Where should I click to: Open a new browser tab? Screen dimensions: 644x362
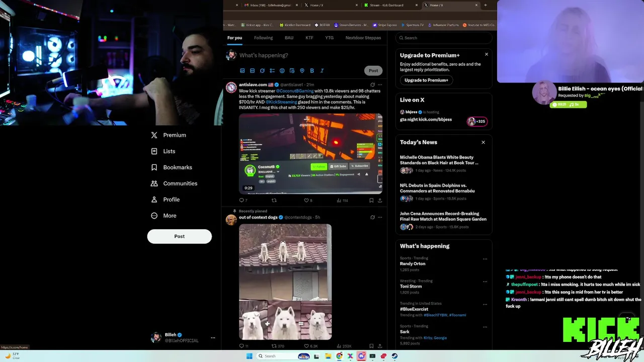click(485, 5)
